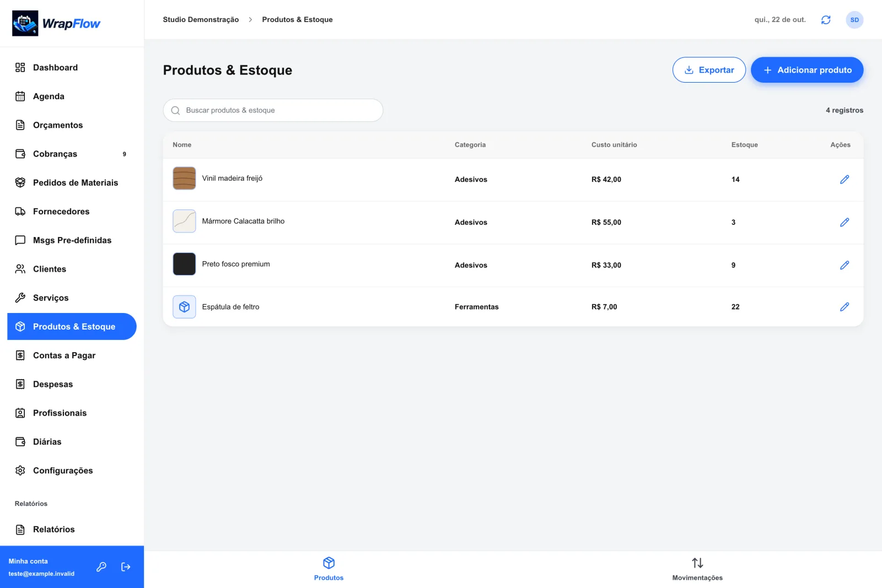Click the Pedidos de Materiais icon

click(20, 182)
